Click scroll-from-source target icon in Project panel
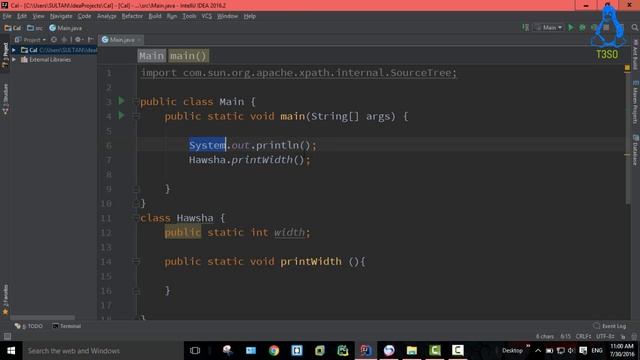This screenshot has height=360, width=640. pos(53,40)
